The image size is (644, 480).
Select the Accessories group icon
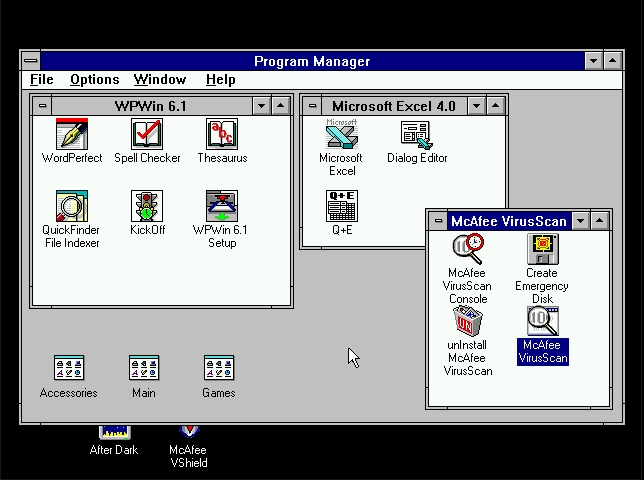[69, 368]
